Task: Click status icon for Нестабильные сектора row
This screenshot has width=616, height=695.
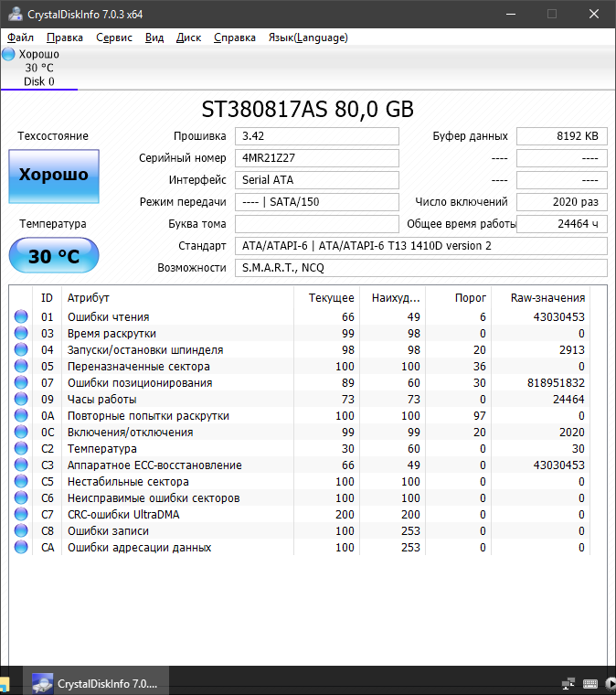Action: (x=21, y=481)
